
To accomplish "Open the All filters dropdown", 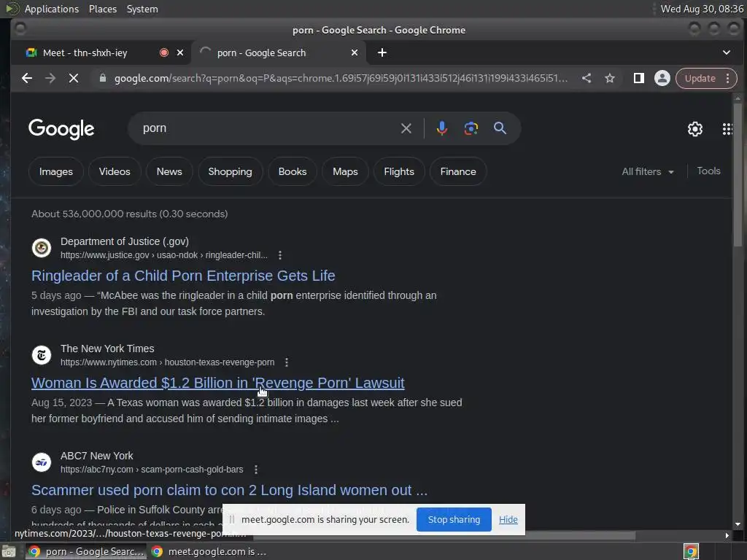I will [x=648, y=171].
